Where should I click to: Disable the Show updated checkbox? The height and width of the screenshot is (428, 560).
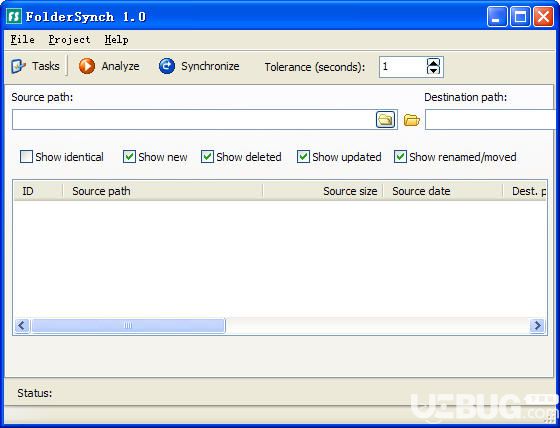[x=303, y=156]
